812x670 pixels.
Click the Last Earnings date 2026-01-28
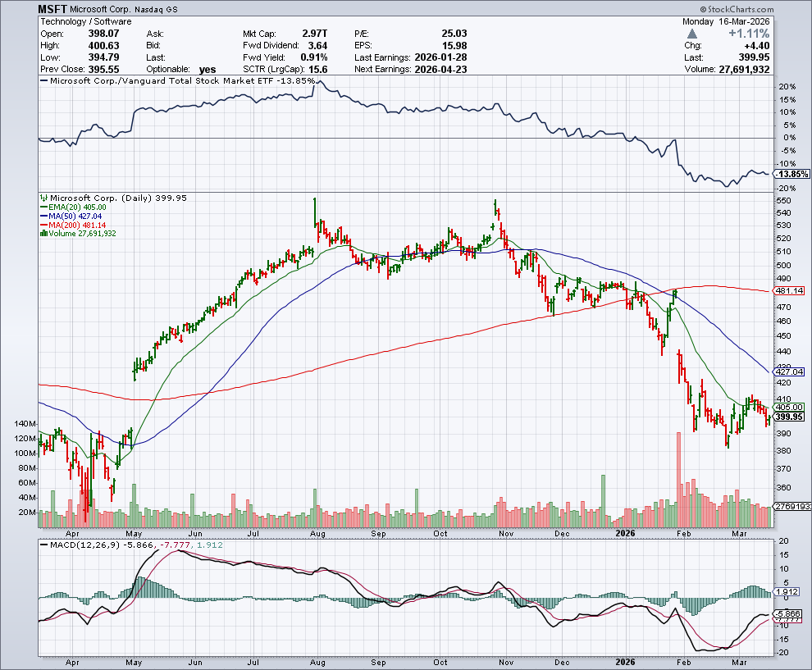(440, 57)
